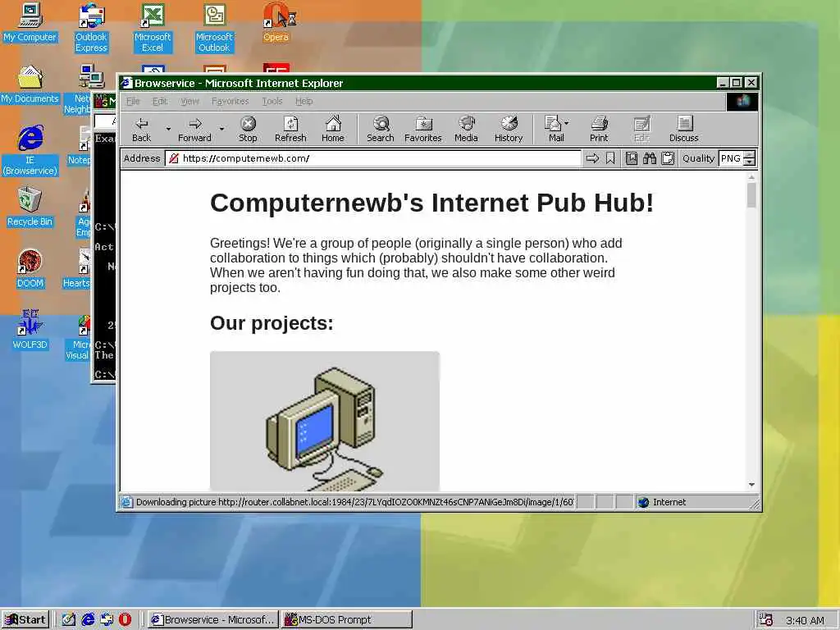Open the Favorites menu
This screenshot has width=840, height=630.
tap(231, 101)
